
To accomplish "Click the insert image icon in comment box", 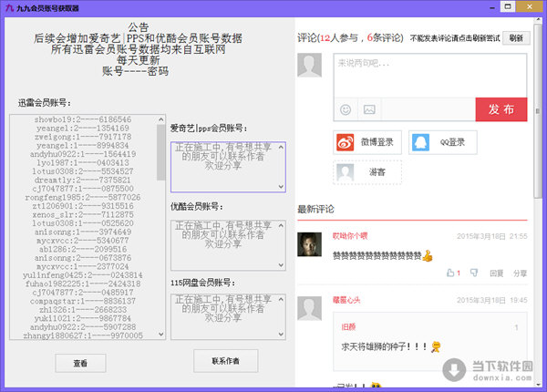I will [369, 110].
